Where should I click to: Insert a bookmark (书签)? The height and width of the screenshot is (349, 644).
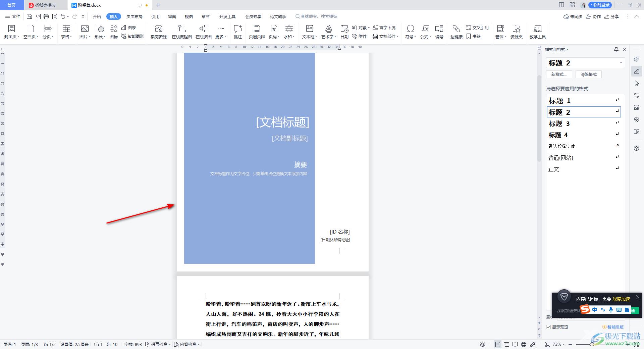point(474,36)
